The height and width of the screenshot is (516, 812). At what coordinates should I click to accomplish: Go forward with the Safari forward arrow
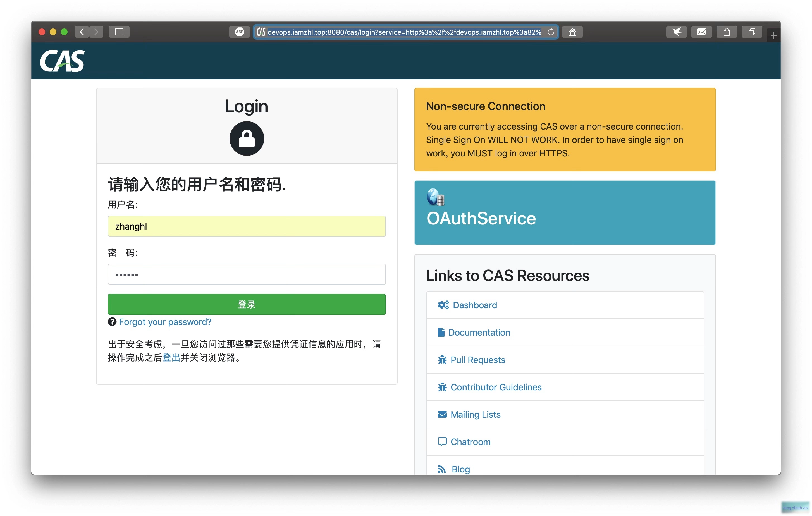click(96, 32)
